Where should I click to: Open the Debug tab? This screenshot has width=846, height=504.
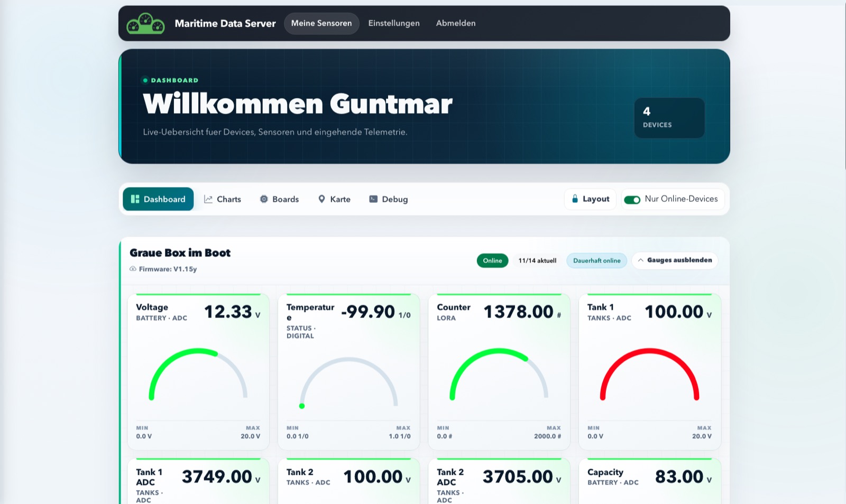[x=388, y=199]
